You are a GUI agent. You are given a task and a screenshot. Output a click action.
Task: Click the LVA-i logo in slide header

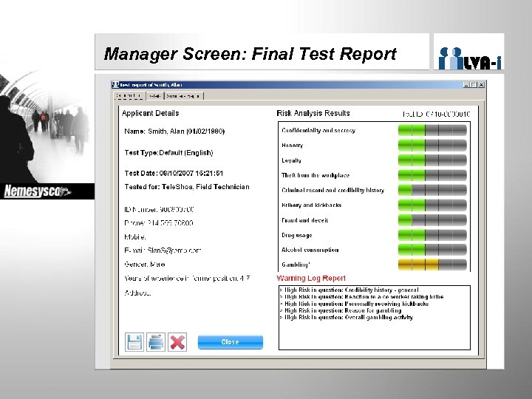tap(470, 58)
